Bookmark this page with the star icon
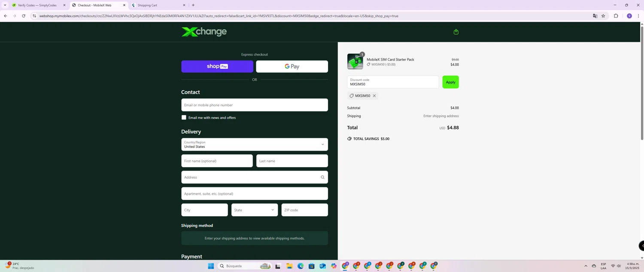The width and height of the screenshot is (644, 272). (603, 16)
